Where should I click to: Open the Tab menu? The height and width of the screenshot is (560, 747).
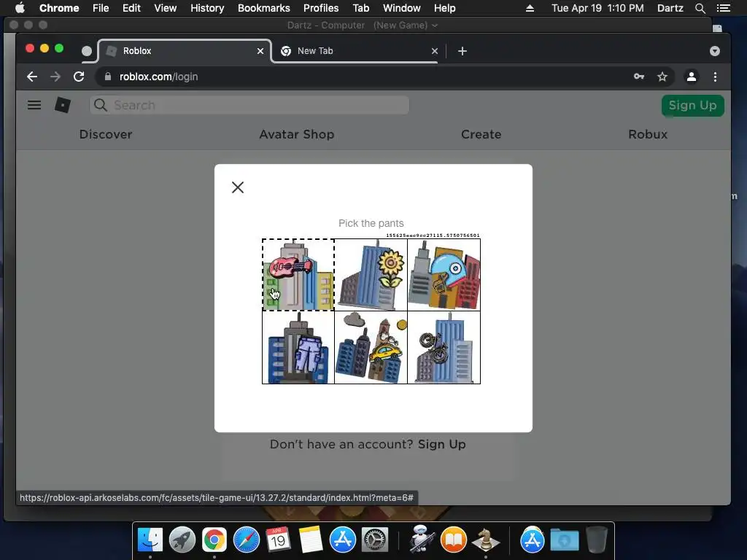pos(360,8)
